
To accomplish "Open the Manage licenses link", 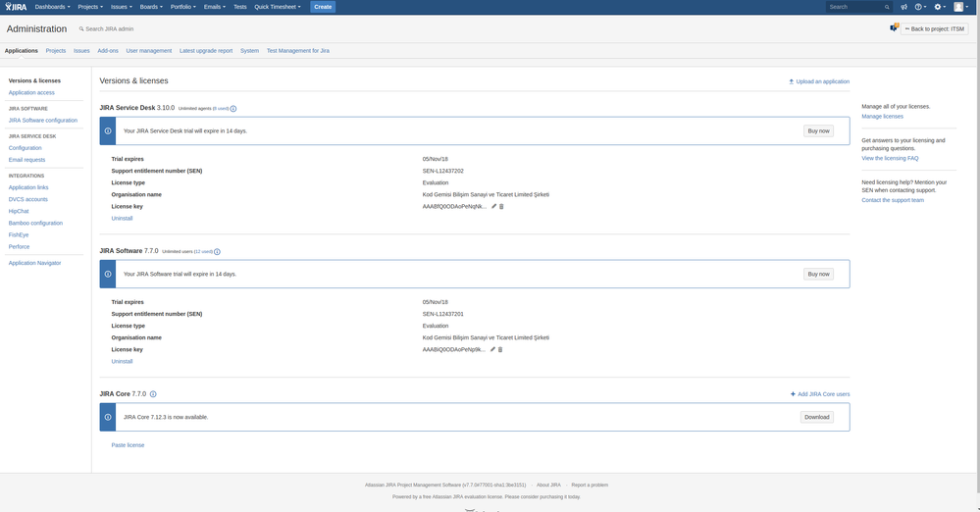I will pyautogui.click(x=882, y=117).
